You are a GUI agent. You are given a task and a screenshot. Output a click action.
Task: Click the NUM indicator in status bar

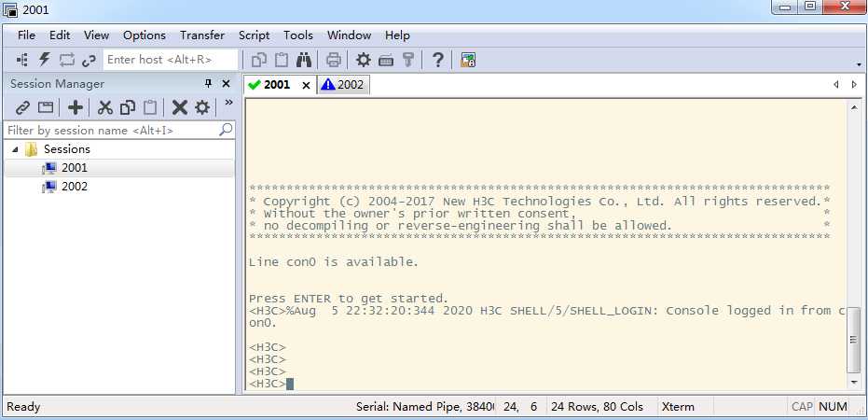click(833, 407)
